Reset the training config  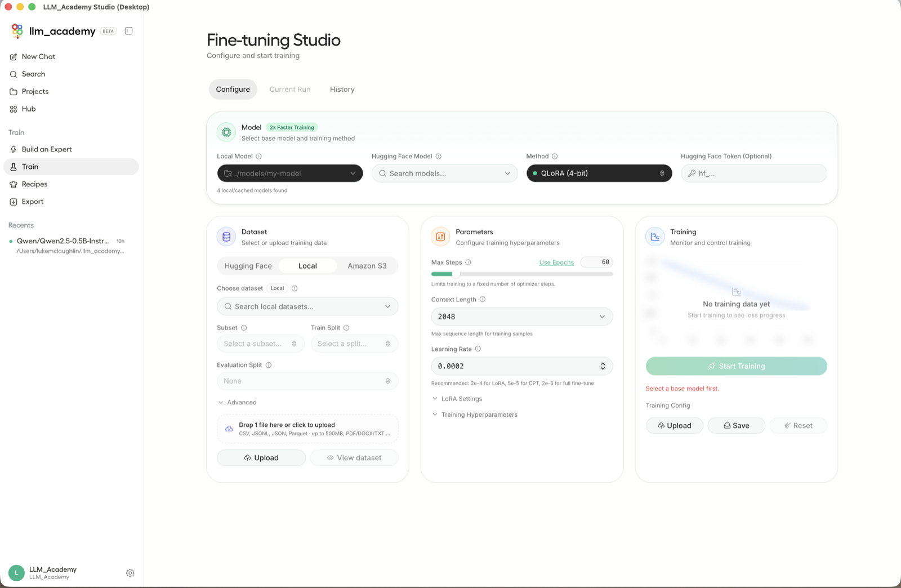pos(799,426)
